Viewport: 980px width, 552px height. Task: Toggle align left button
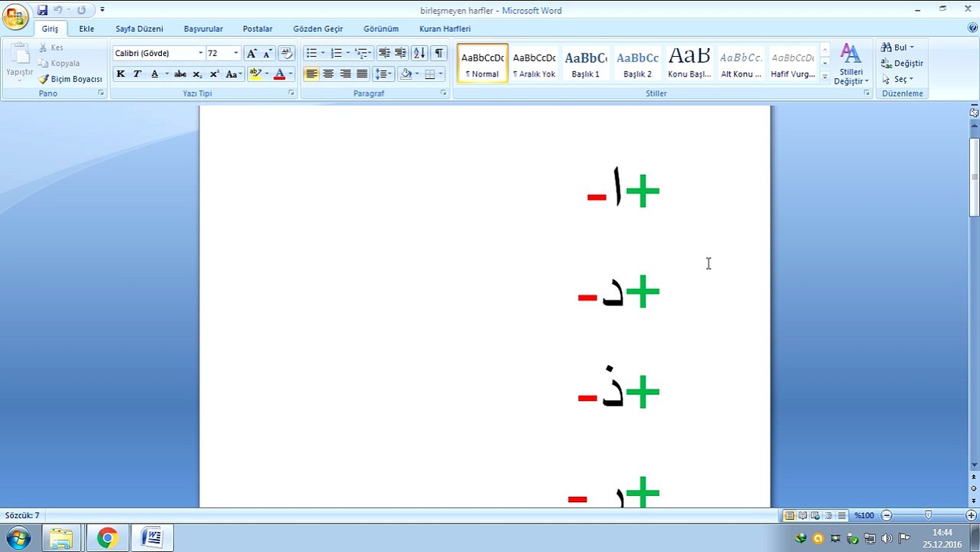pos(311,74)
